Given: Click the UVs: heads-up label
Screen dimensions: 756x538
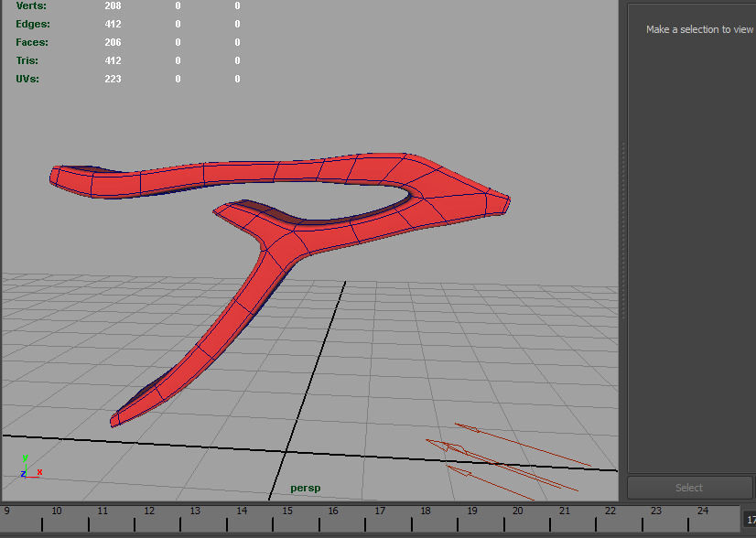Looking at the screenshot, I should 27,79.
